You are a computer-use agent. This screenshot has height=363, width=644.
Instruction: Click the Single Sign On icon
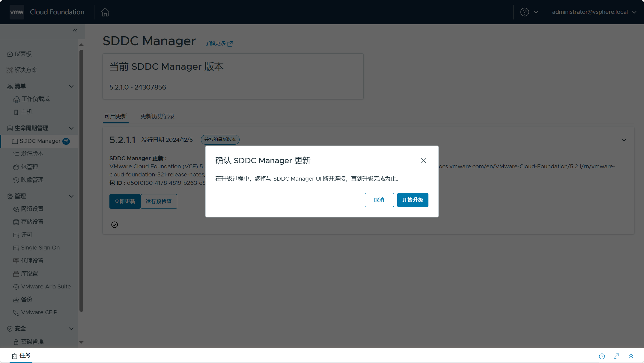[16, 248]
